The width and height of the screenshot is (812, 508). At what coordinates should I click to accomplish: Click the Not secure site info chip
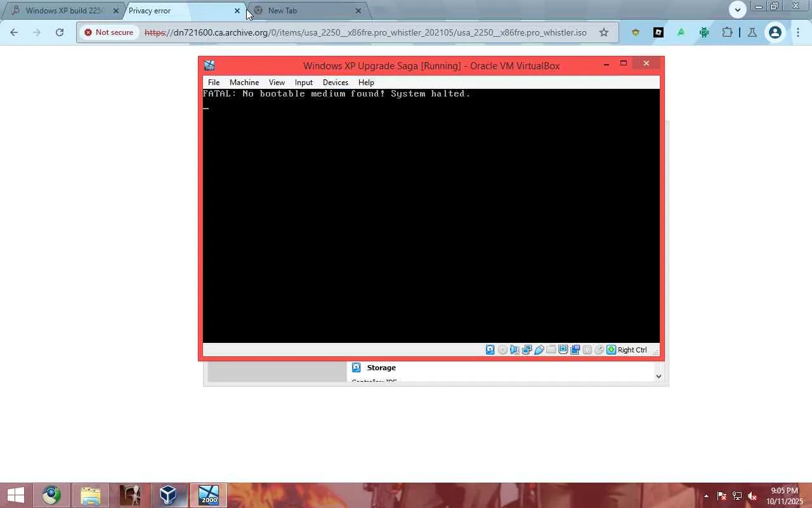pos(108,32)
